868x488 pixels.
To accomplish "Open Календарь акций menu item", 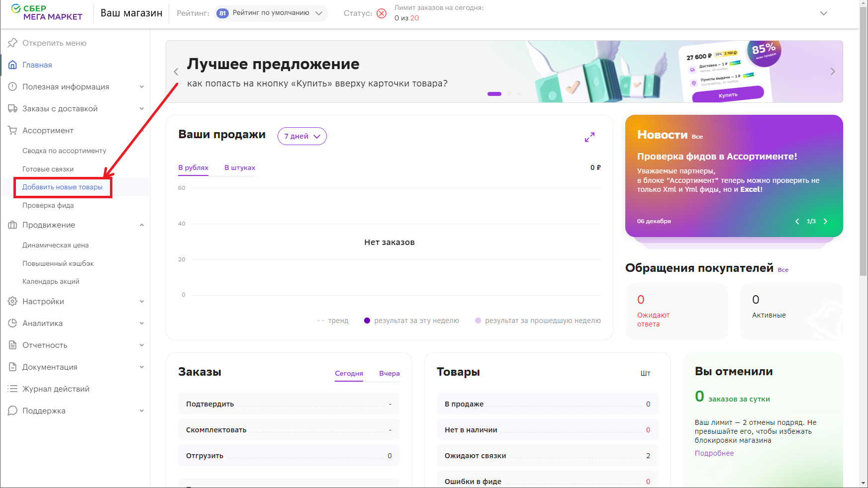I will [x=51, y=281].
